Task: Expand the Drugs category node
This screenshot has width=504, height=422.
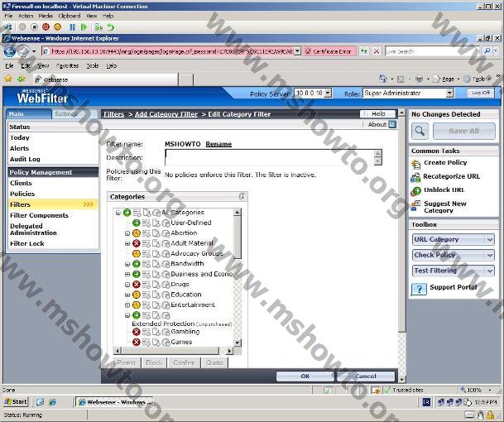Action: (127, 285)
